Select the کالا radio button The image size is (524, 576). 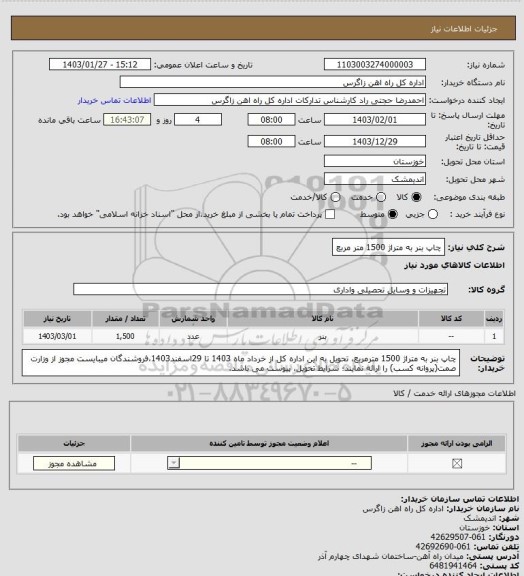416,197
